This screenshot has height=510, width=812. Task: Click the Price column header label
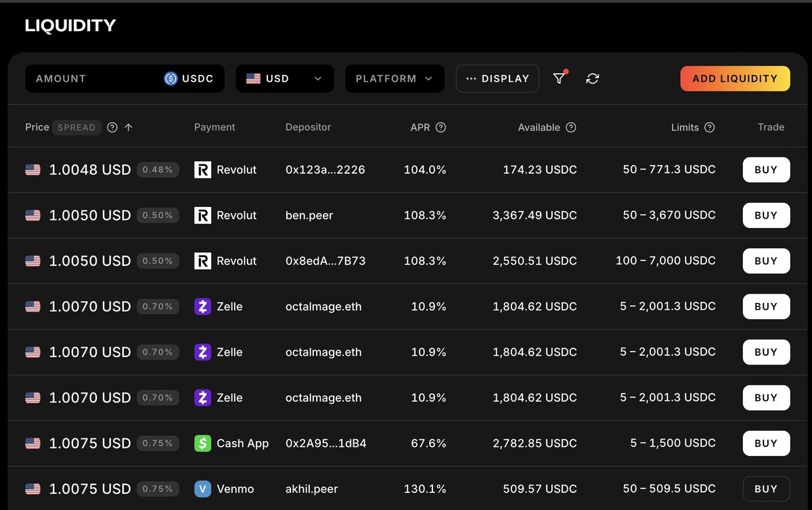tap(37, 127)
